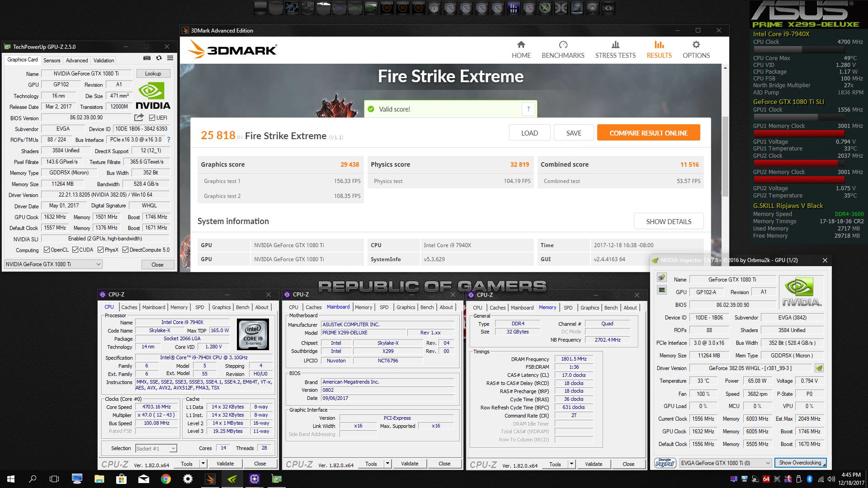Toggle the CUDA checkbox

[75, 249]
